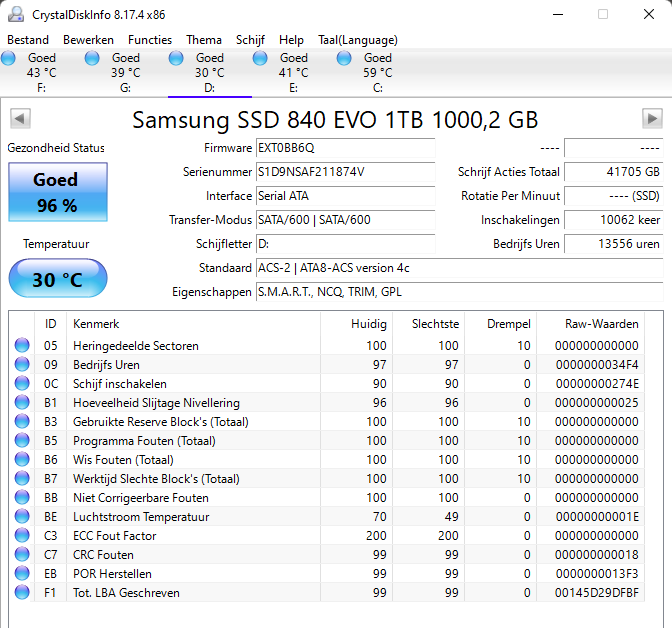672x628 pixels.
Task: Open the Thema menu
Action: pos(204,40)
